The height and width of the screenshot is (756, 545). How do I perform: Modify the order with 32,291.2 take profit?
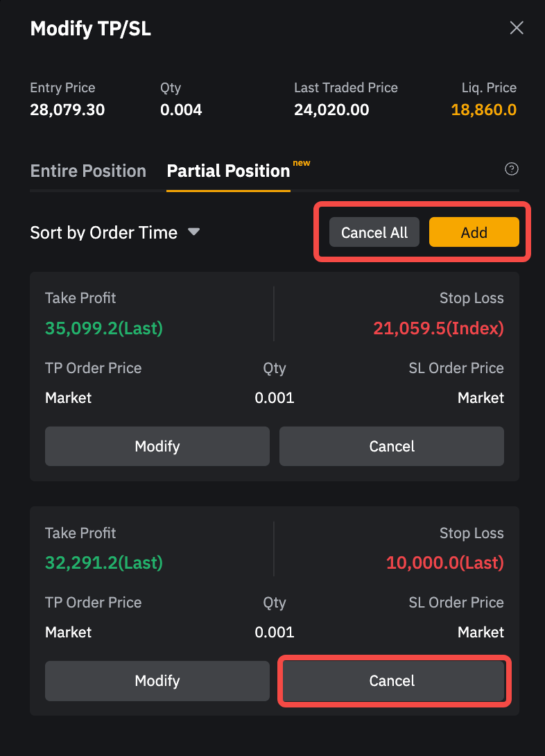point(157,681)
